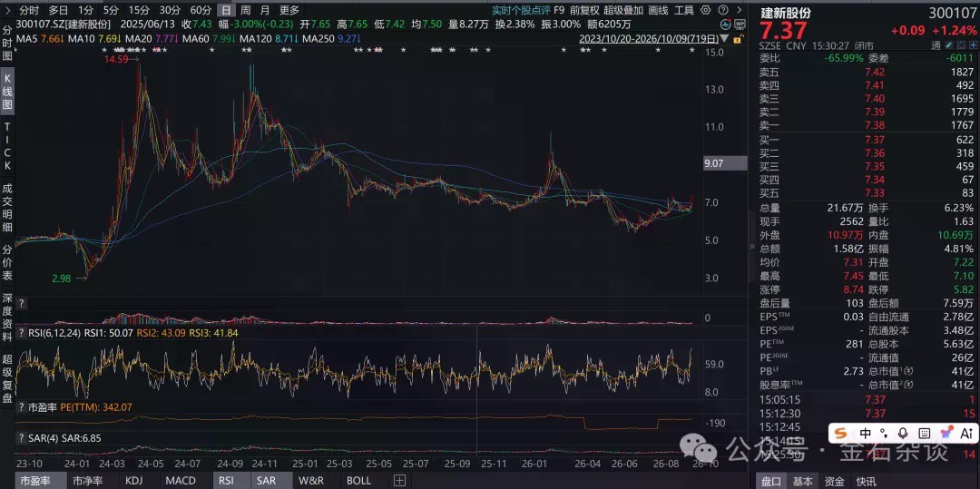The height and width of the screenshot is (489, 980).
Task: Add indicator with plus box icon
Action: tap(400, 481)
